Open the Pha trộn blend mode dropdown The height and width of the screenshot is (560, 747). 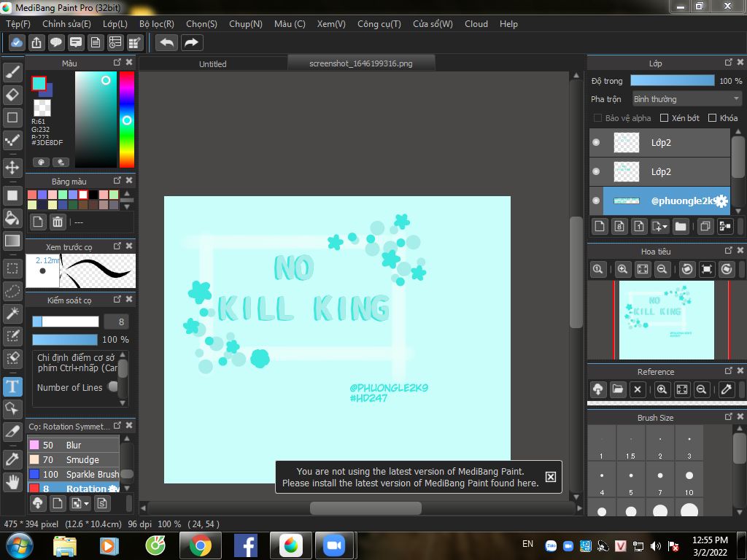point(686,99)
